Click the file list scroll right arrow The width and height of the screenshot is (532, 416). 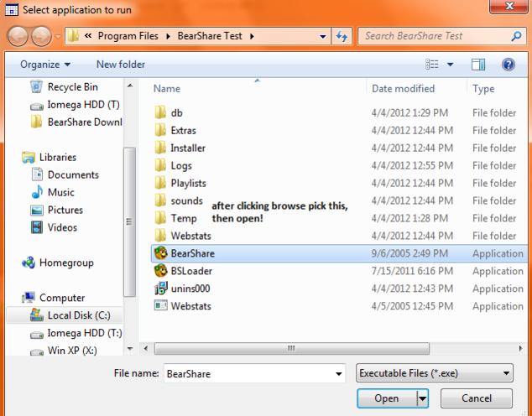click(520, 348)
